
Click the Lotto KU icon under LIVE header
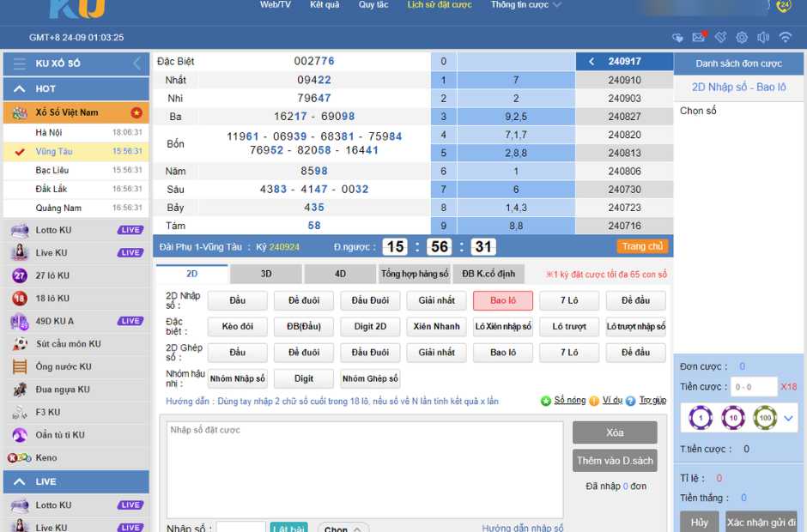[20, 505]
